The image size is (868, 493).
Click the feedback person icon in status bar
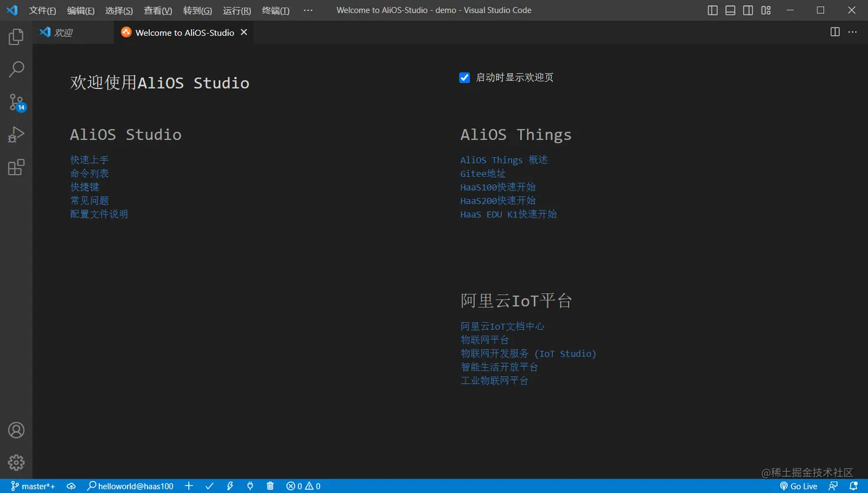coord(833,486)
